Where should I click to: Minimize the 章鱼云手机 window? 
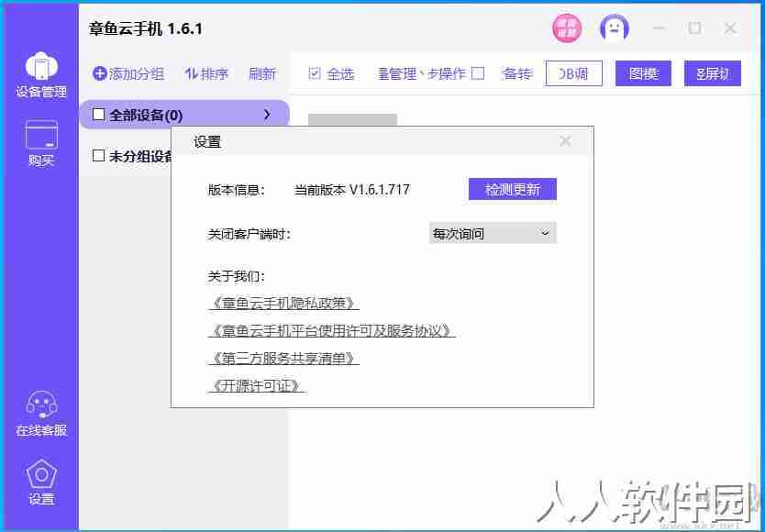click(660, 28)
